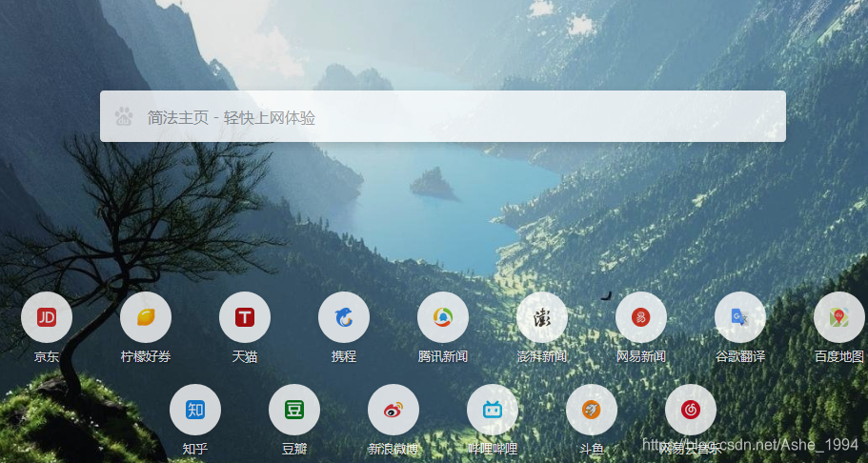Open the 腾讯新闻 shortcut icon
868x463 pixels.
point(443,317)
